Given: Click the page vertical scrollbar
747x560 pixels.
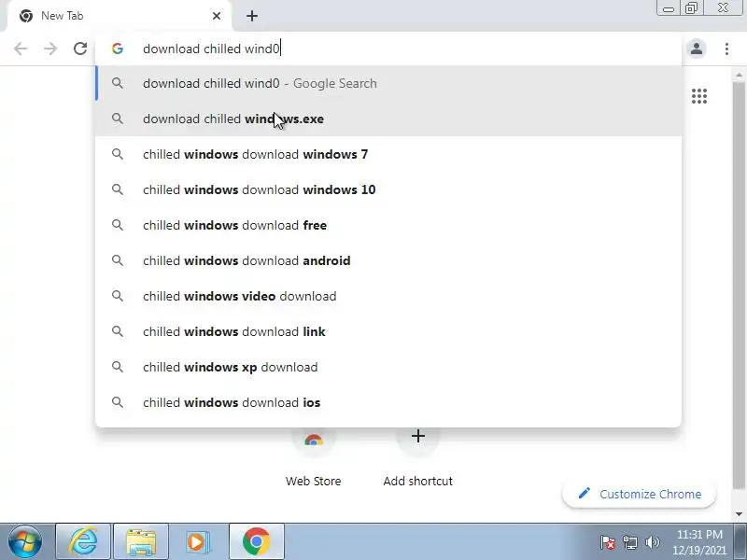Looking at the screenshot, I should point(739,286).
